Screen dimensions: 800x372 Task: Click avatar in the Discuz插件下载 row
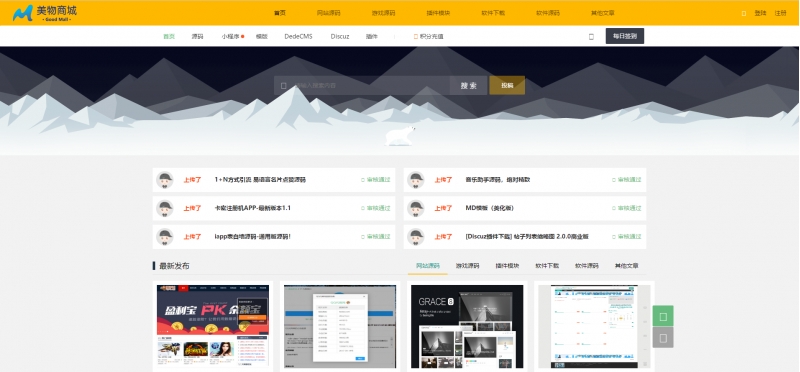click(x=416, y=237)
